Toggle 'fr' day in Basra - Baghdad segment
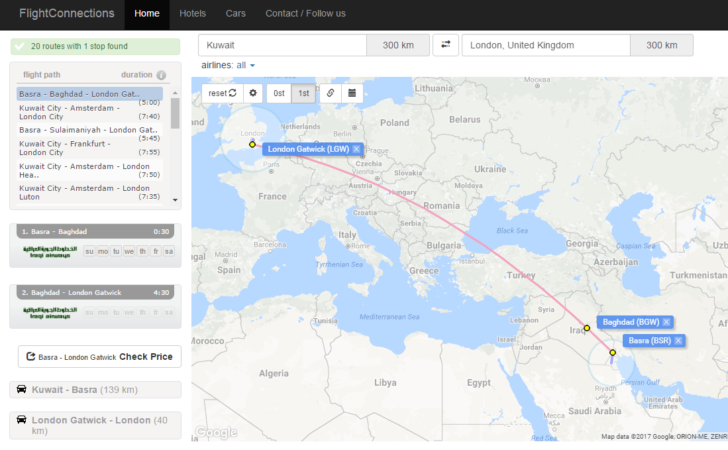Viewport: 728px width, 450px height. (x=156, y=251)
